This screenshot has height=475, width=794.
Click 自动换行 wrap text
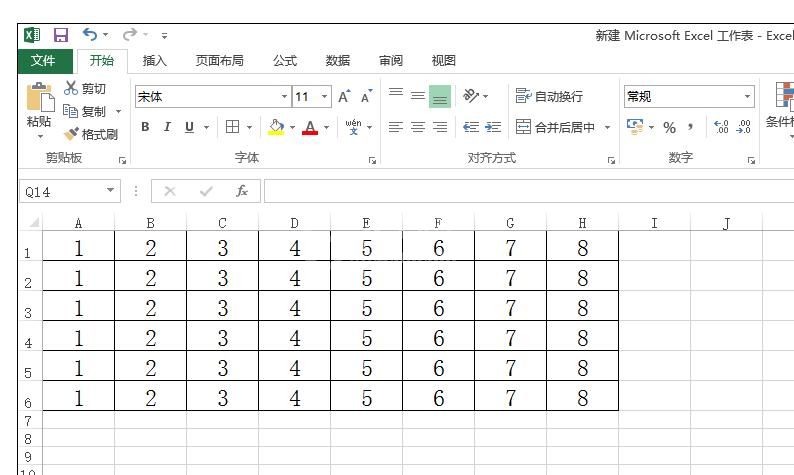(549, 96)
